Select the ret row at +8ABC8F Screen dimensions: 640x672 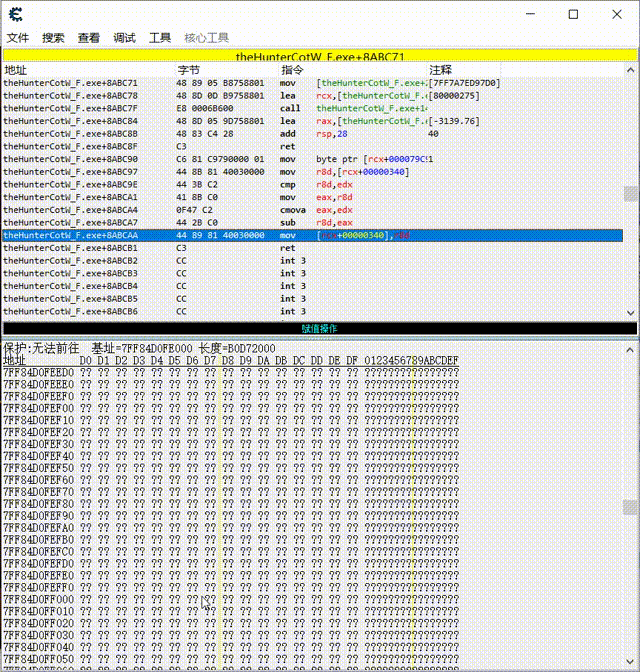pos(312,146)
